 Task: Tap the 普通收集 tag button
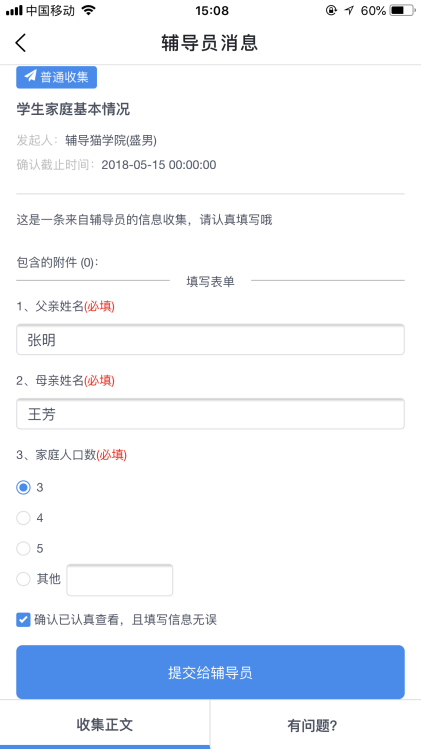tap(56, 77)
